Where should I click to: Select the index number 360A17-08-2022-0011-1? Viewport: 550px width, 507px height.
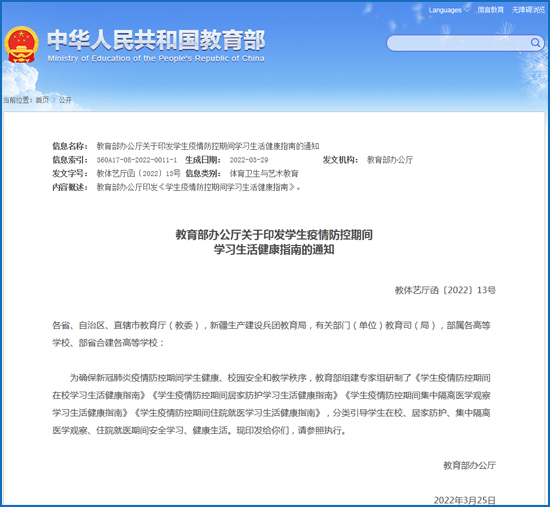[x=137, y=160]
